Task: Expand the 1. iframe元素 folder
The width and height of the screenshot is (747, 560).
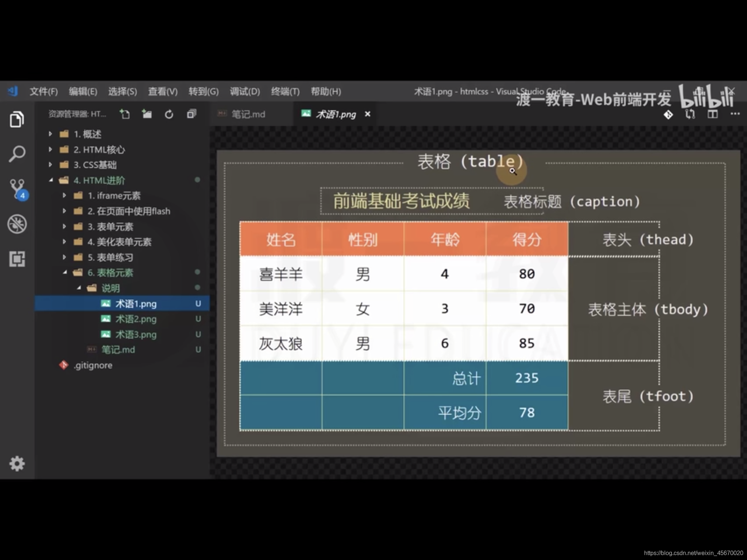Action: [x=65, y=195]
